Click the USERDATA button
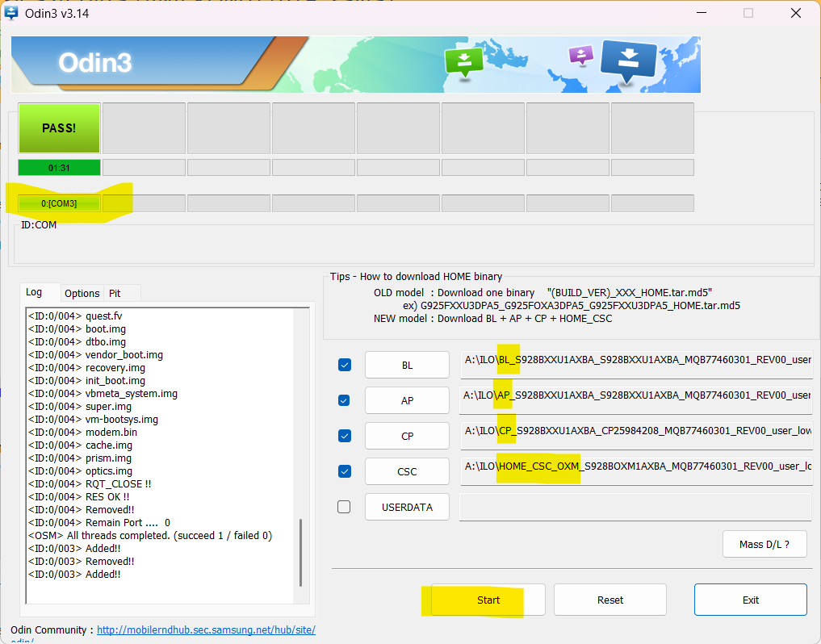This screenshot has width=821, height=644. pos(408,507)
